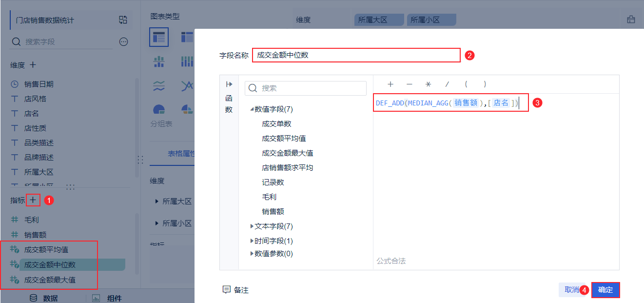Image resolution: width=644 pixels, height=303 pixels.
Task: Expand the 函数 functions side panel arrow
Action: point(229,84)
